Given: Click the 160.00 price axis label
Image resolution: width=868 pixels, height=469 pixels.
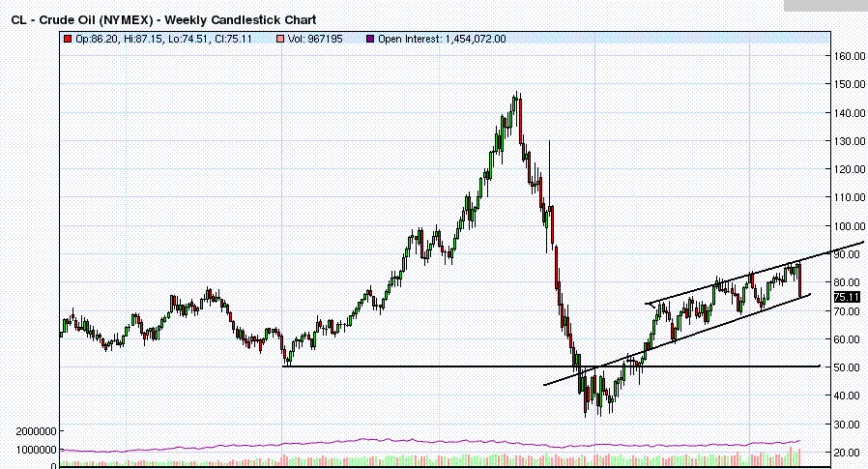Looking at the screenshot, I should (850, 56).
